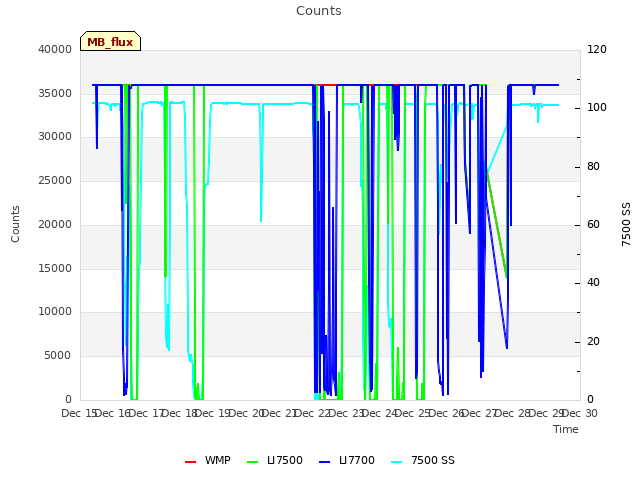Screen dimensions: 640x480
Task: Click the 20 tick on right axis
Action: (x=593, y=341)
